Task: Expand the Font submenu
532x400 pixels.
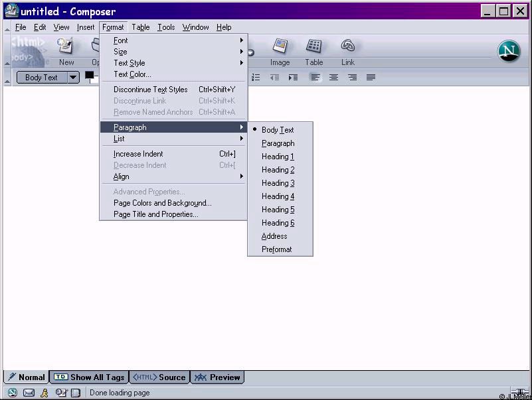Action: tap(174, 40)
